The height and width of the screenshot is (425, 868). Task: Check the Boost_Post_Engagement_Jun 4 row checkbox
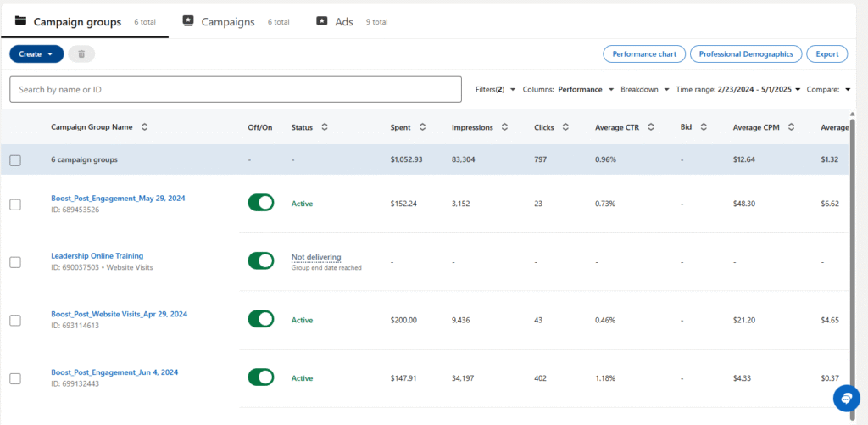click(15, 378)
